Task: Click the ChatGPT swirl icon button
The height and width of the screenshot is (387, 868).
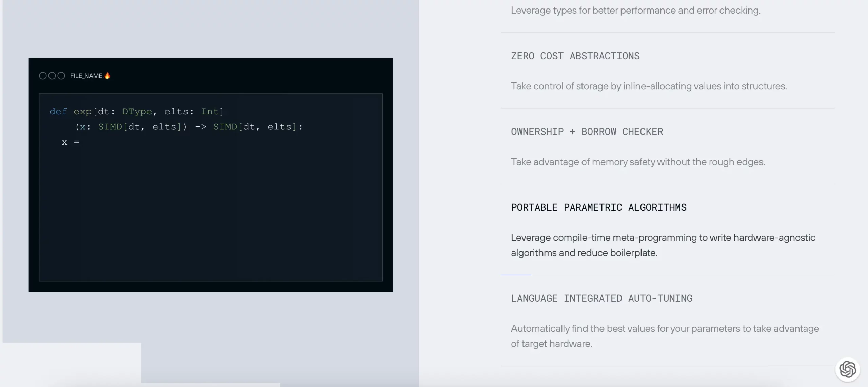Action: point(847,369)
